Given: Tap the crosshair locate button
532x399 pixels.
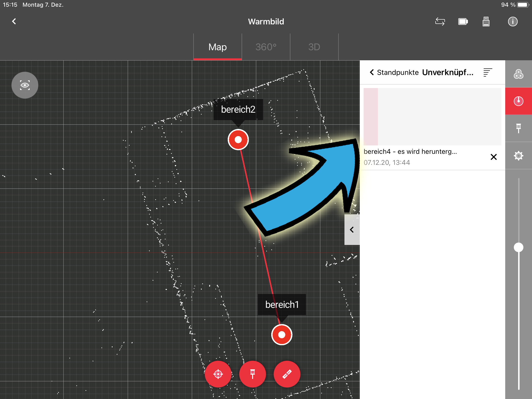Looking at the screenshot, I should point(218,374).
